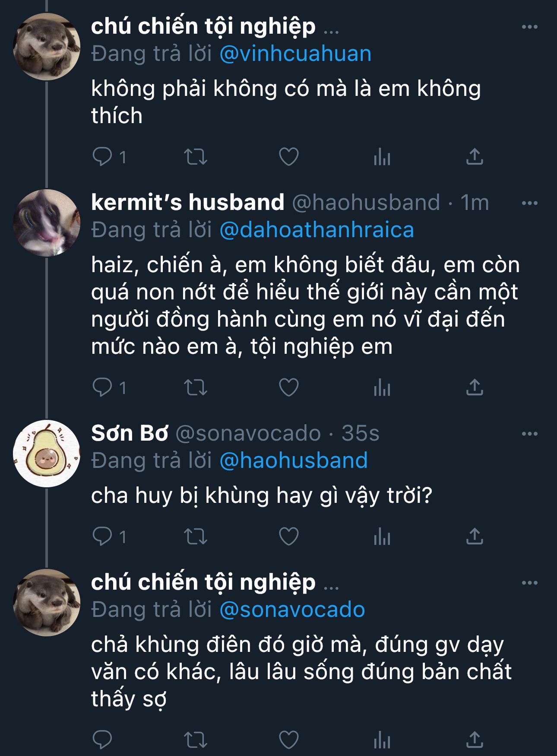Open Sơn Bơ's avocado profile picture
The image size is (557, 756).
coord(47,454)
